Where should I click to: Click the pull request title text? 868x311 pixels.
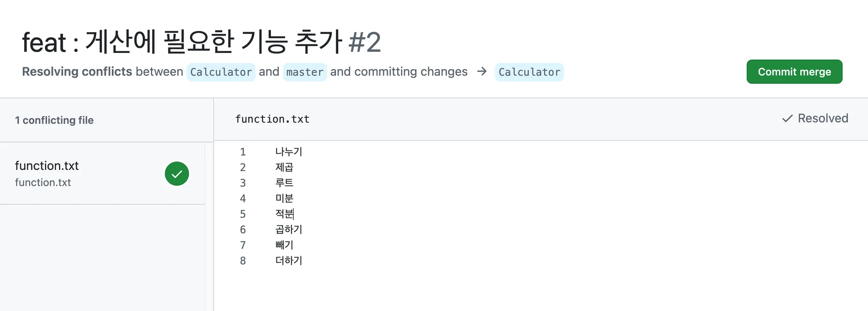tap(181, 42)
